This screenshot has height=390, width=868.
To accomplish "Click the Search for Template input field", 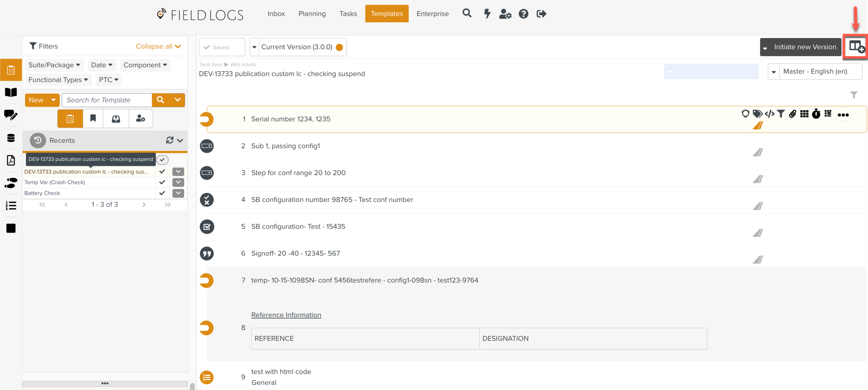I will 107,100.
